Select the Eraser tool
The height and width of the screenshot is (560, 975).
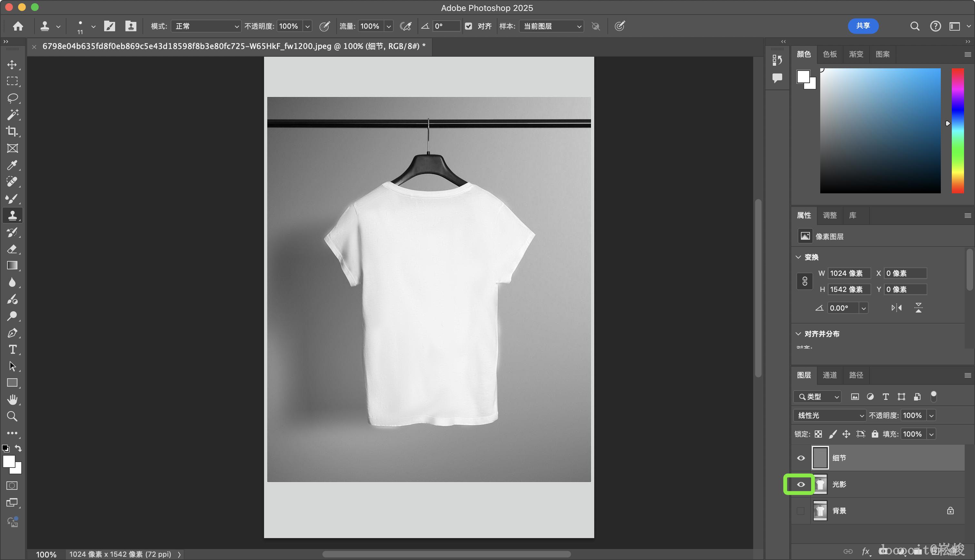click(x=12, y=249)
